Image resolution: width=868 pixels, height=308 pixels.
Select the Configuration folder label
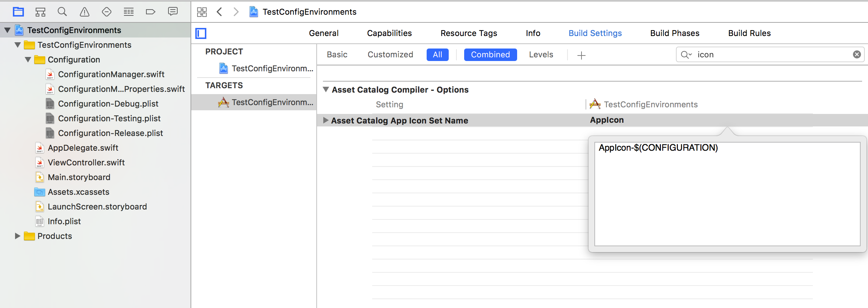coord(74,60)
